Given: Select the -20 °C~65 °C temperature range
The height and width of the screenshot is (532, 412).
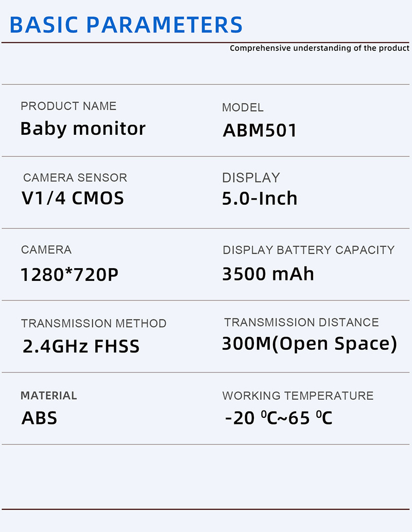Looking at the screenshot, I should pos(279,418).
